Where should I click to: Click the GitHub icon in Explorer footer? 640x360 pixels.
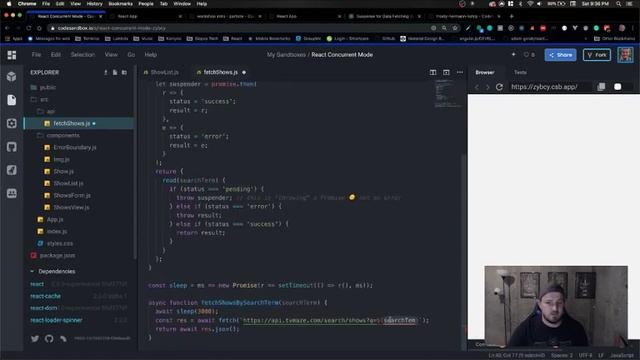pyautogui.click(x=49, y=338)
